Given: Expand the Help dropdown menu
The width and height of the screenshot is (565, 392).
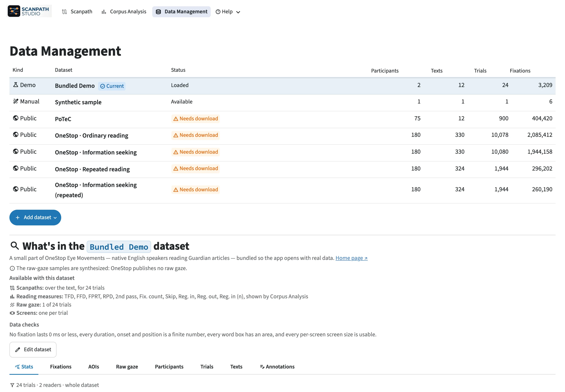Looking at the screenshot, I should [228, 12].
